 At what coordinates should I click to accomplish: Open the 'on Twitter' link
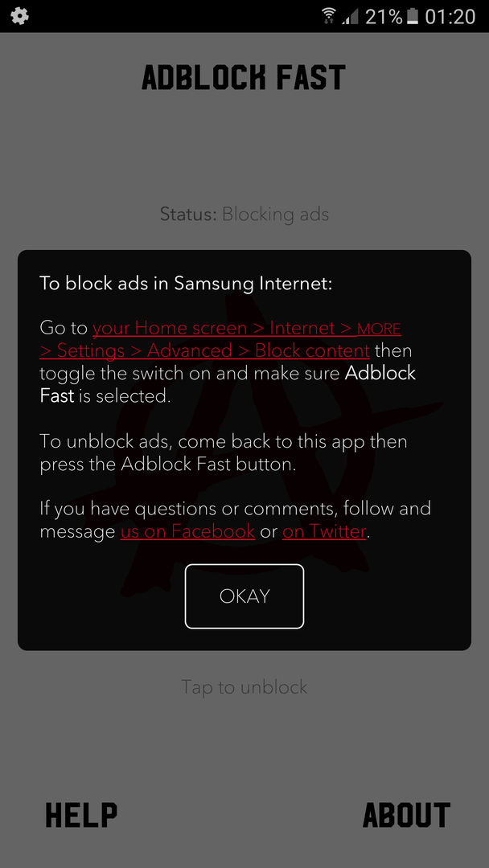click(x=324, y=531)
